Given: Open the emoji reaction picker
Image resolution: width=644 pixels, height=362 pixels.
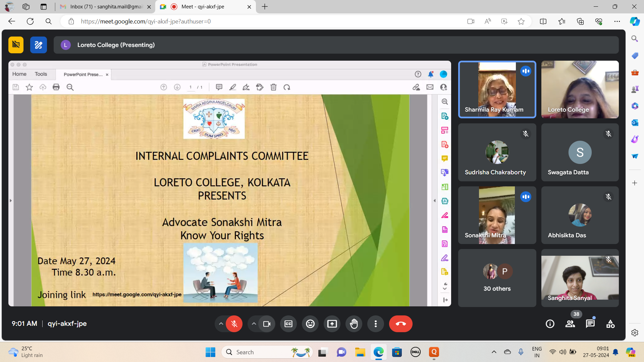Looking at the screenshot, I should pos(310,324).
